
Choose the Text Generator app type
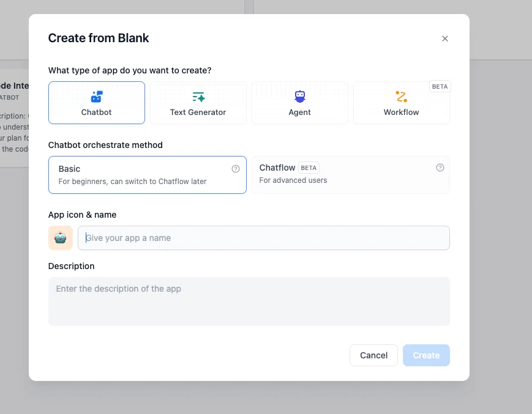(198, 103)
